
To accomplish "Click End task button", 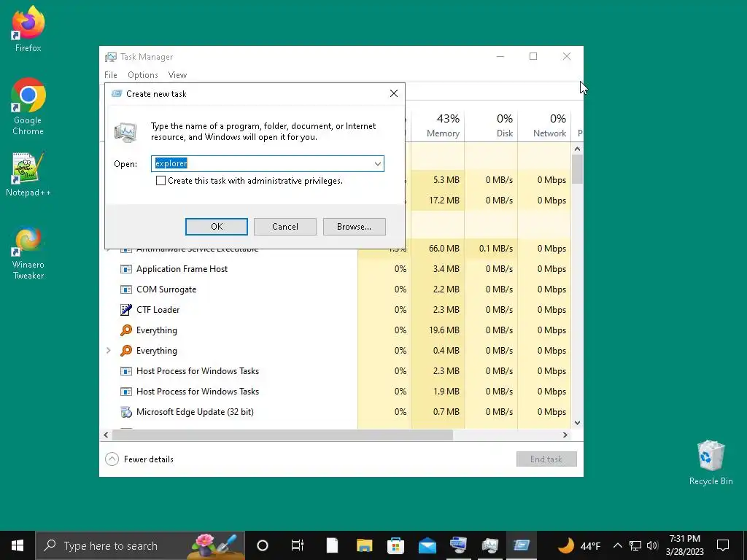I will click(546, 459).
